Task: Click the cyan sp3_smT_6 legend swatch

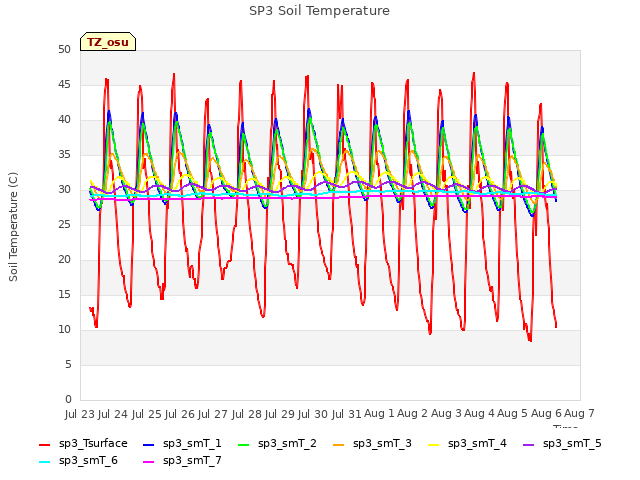Action: [x=44, y=462]
